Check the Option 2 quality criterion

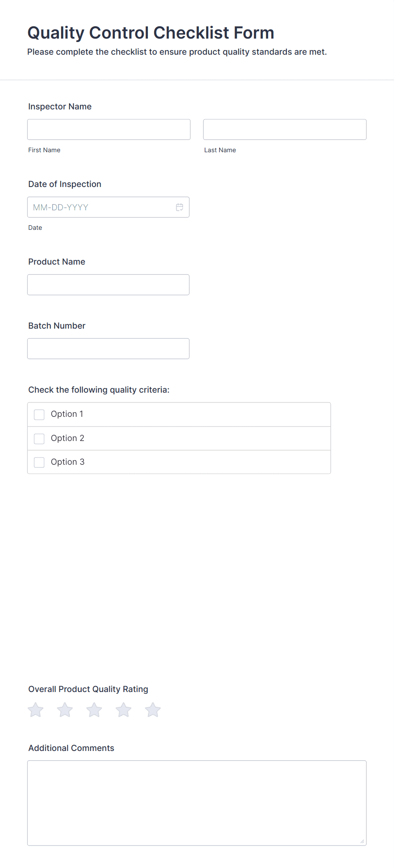pos(39,438)
